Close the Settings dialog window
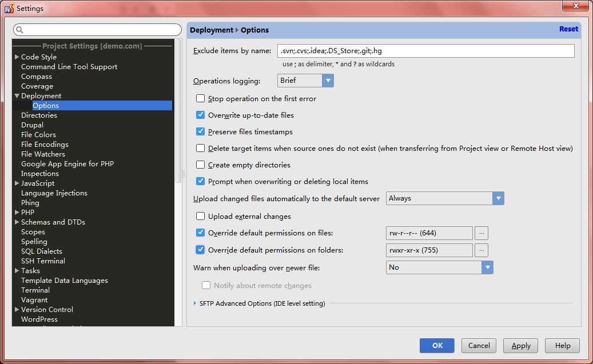Screen dimensions: 593x364 pyautogui.click(x=575, y=6)
